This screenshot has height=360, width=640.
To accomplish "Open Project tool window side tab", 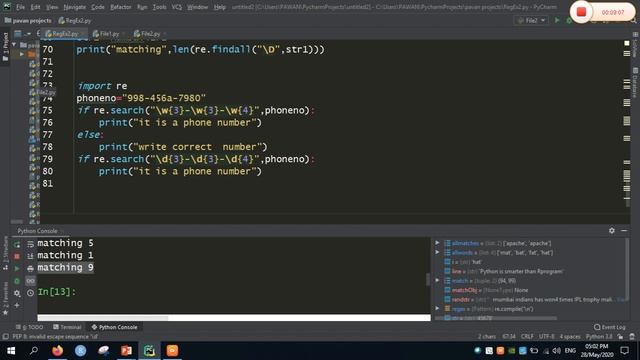I will (x=5, y=47).
